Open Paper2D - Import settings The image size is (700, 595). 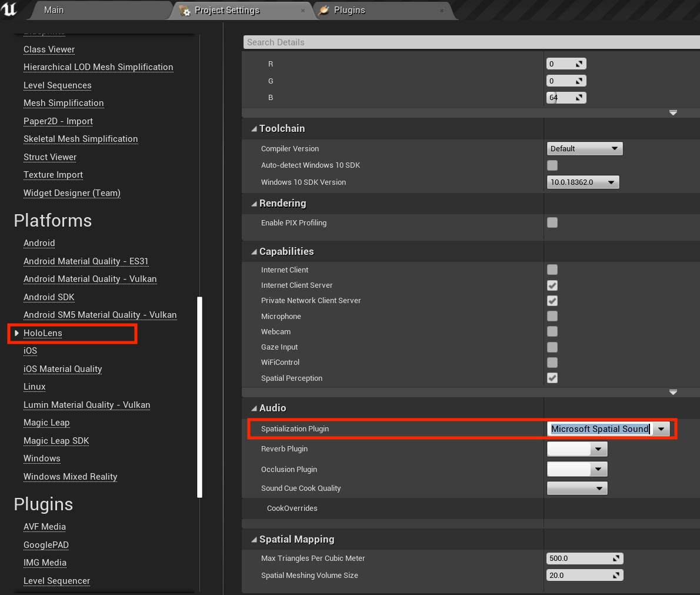click(58, 121)
